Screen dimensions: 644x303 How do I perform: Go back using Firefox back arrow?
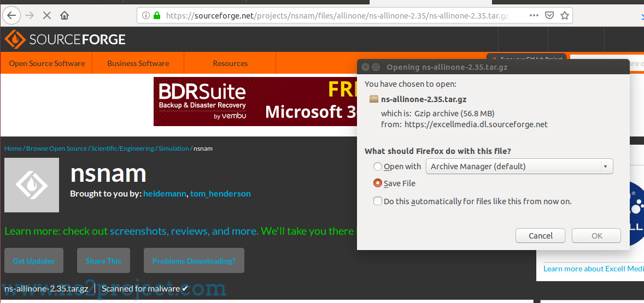point(11,16)
